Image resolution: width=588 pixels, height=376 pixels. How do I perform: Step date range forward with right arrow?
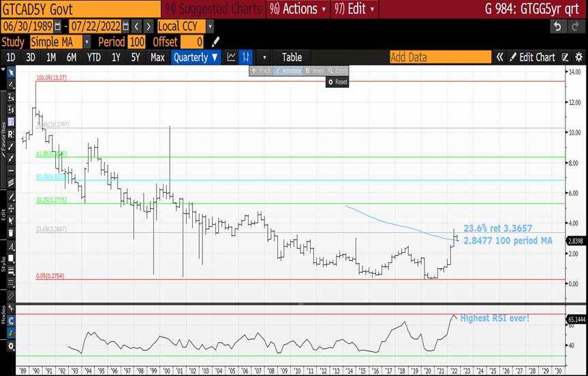[x=149, y=27]
